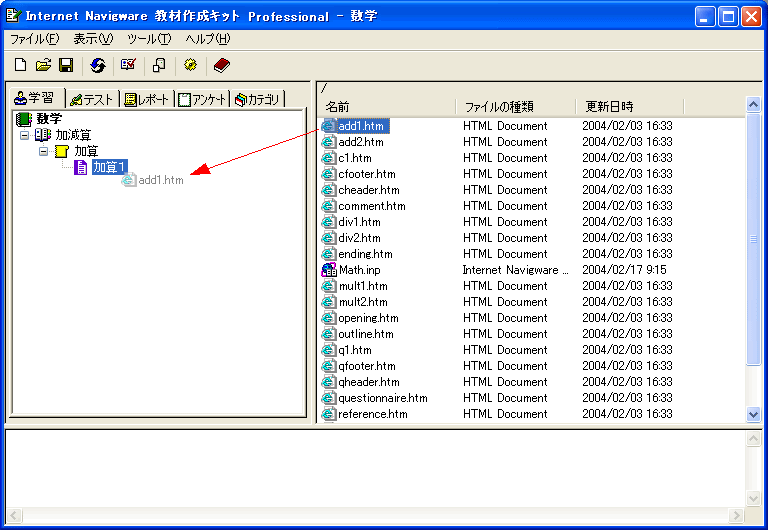Maximize the Internet Navigware window
The image size is (768, 530).
(x=728, y=17)
